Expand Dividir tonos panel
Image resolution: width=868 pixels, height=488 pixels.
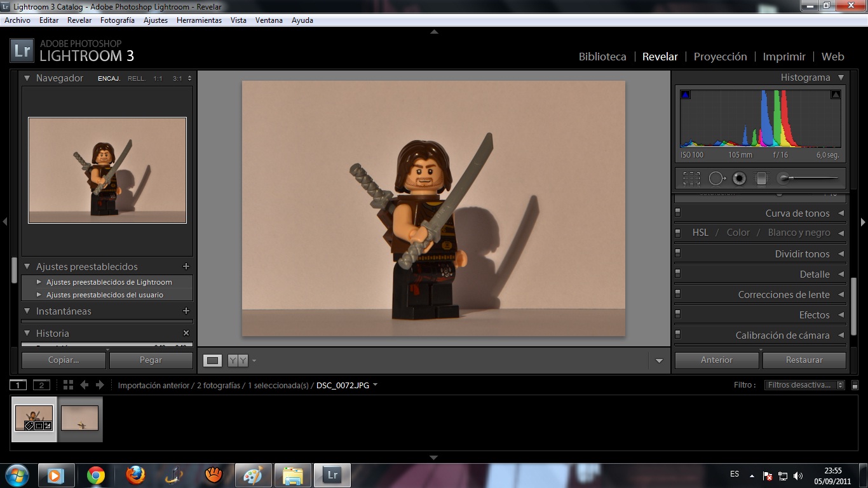(841, 254)
